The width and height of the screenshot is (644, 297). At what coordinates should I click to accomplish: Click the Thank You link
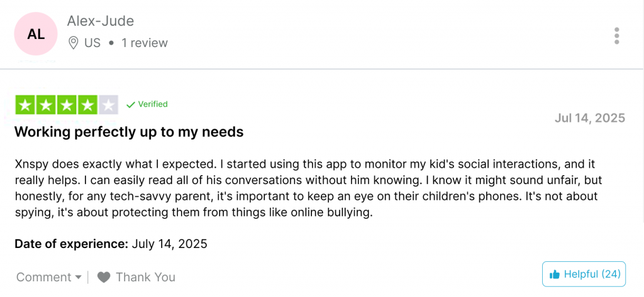tap(145, 277)
